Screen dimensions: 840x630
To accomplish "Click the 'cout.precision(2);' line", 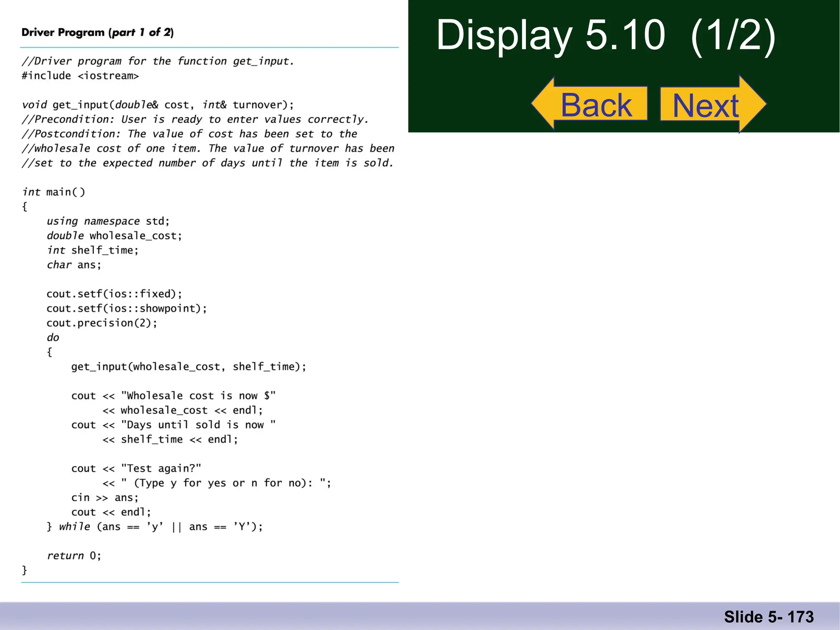I will pyautogui.click(x=102, y=323).
